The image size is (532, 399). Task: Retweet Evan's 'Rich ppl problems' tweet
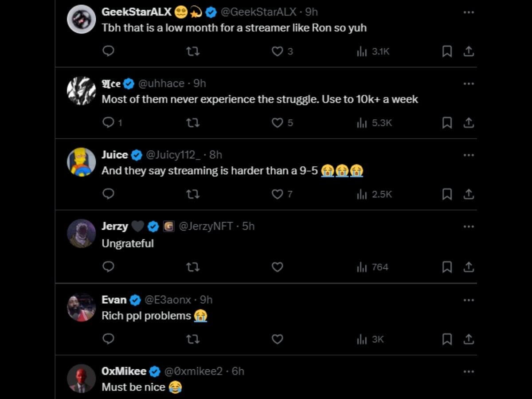[193, 339]
